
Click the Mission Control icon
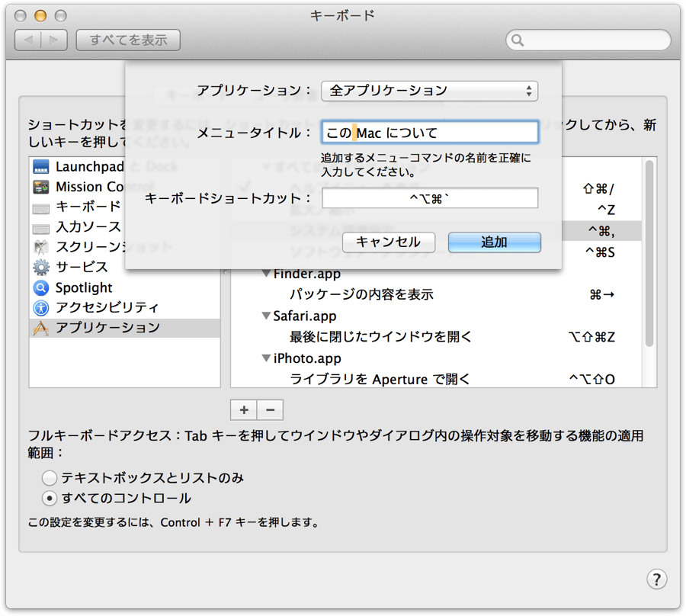[41, 187]
